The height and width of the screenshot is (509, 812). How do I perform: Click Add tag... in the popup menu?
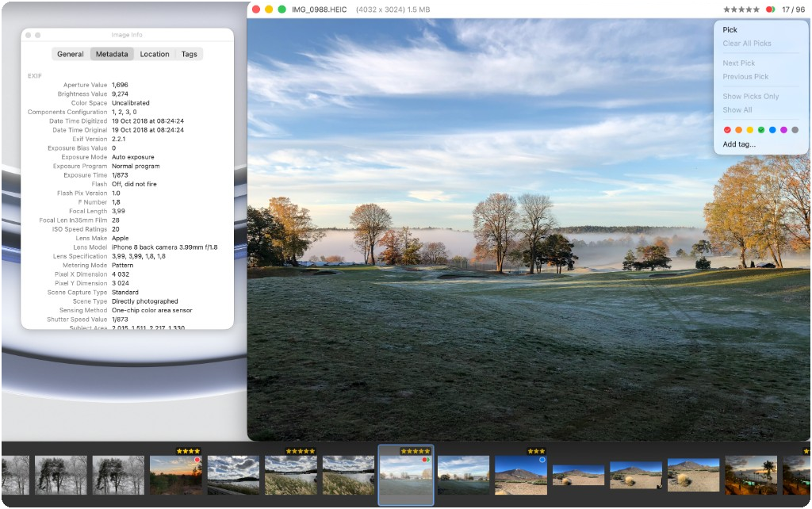[x=739, y=144]
